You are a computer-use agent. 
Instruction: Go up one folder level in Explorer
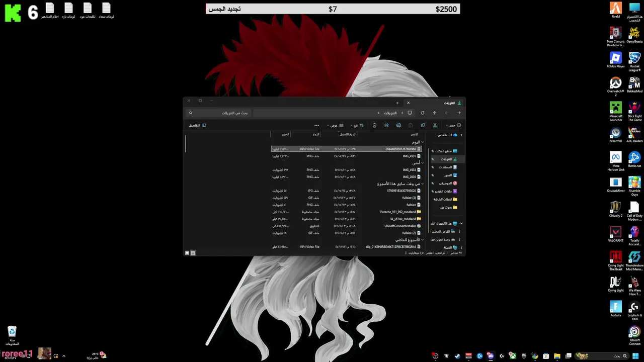(435, 113)
